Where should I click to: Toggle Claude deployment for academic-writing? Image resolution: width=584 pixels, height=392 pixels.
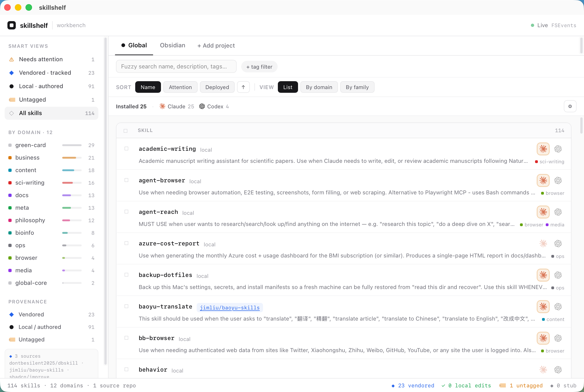(543, 149)
